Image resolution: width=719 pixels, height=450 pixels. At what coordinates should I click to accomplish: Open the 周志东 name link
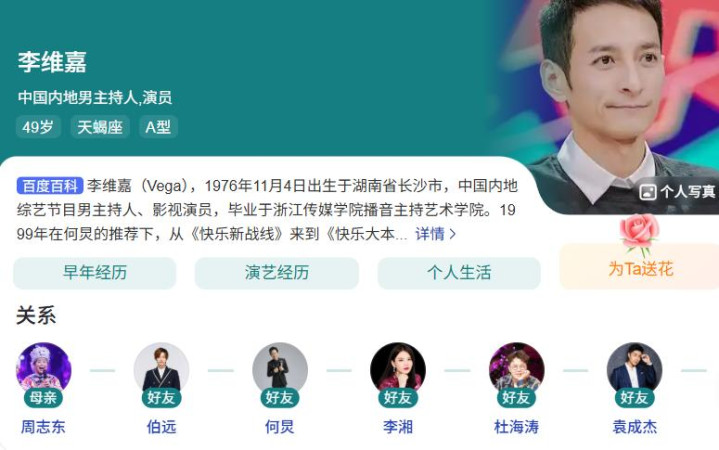point(43,427)
